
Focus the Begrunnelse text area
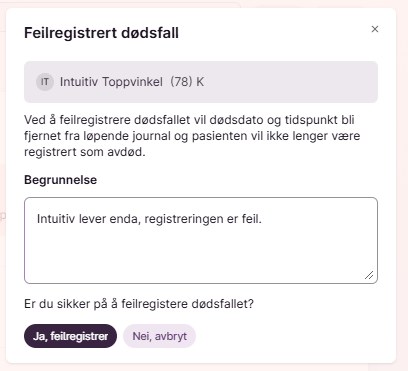coord(201,240)
